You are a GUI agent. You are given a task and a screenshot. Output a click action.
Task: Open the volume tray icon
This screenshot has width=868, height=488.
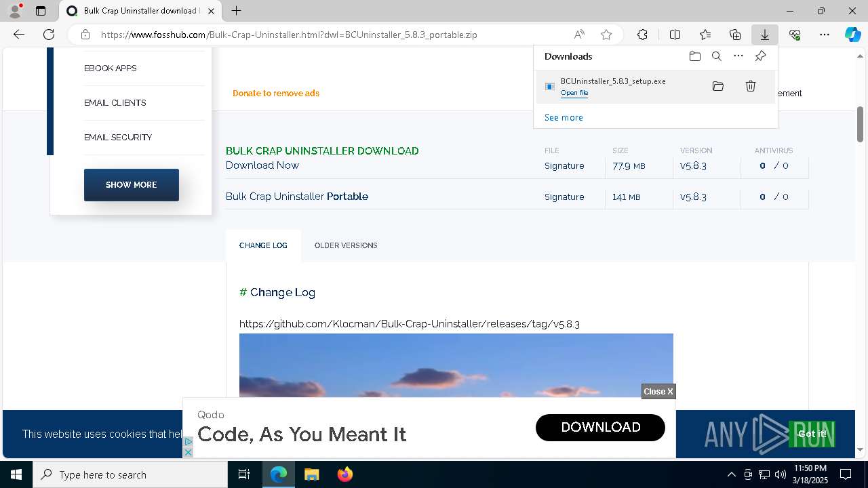[780, 474]
